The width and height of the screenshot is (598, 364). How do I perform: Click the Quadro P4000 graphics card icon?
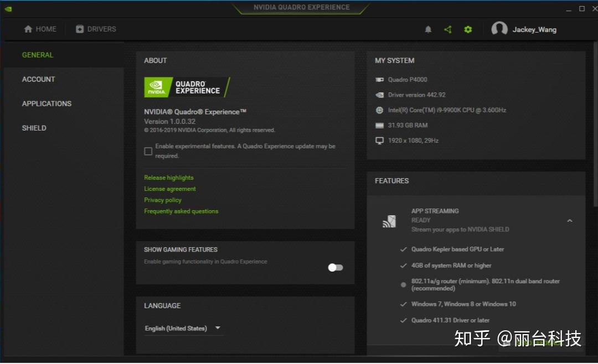click(379, 80)
